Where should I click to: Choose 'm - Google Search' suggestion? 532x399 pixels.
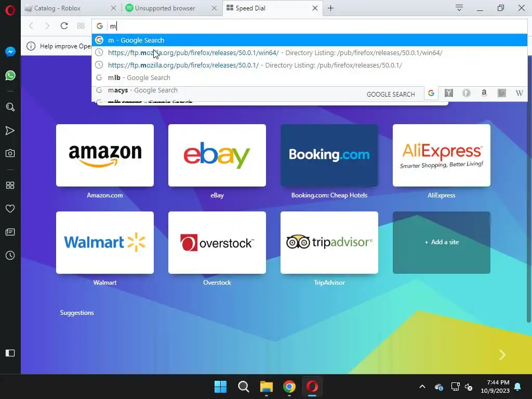tap(310, 40)
